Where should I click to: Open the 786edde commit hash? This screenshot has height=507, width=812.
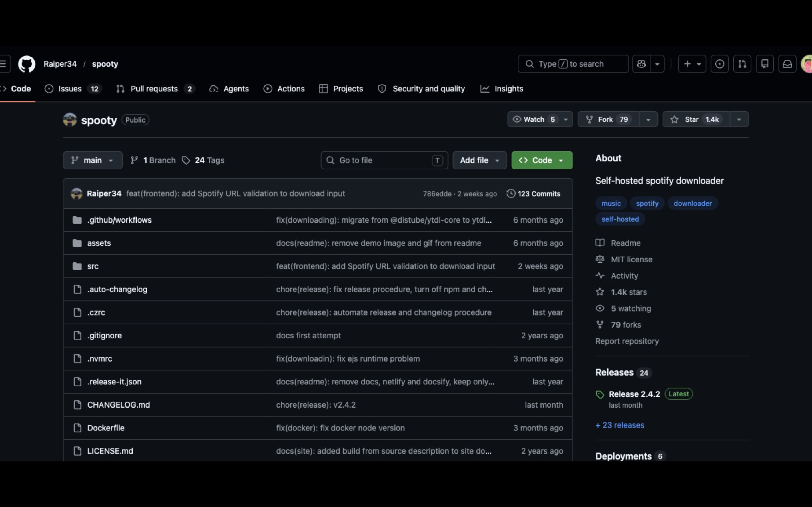tap(437, 194)
